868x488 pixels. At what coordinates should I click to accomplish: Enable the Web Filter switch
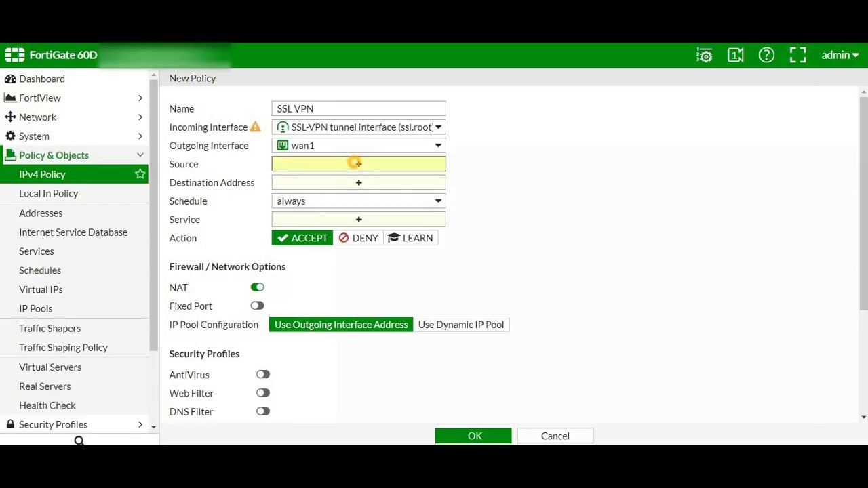tap(263, 392)
